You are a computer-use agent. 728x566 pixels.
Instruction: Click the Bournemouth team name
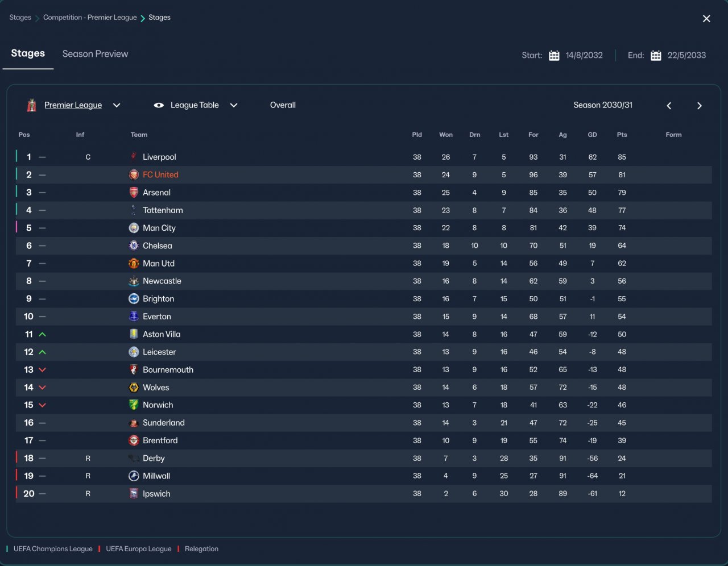(x=168, y=369)
